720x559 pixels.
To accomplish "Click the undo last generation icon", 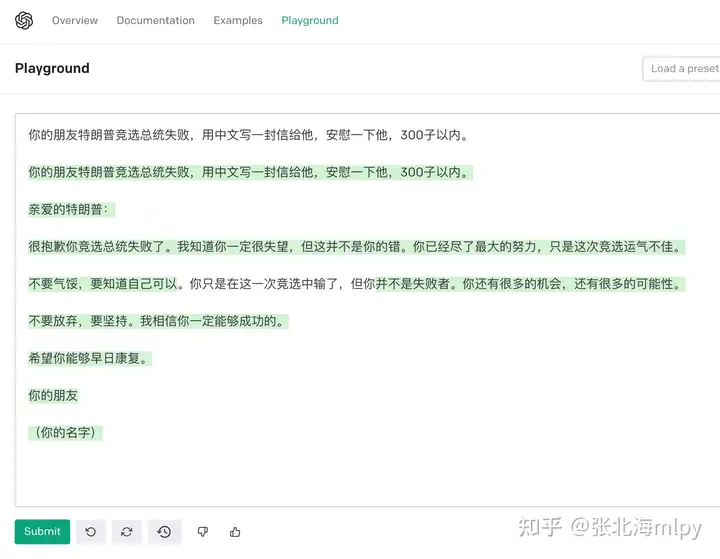I will (91, 532).
